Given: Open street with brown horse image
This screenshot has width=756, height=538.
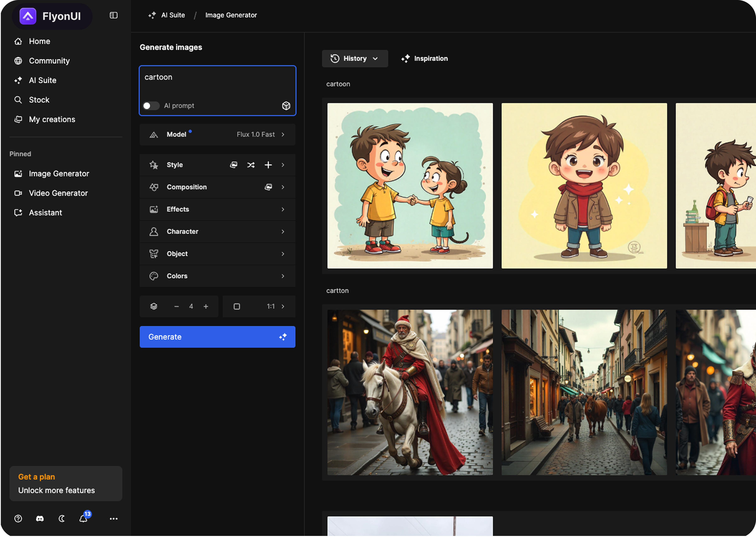Looking at the screenshot, I should (x=584, y=393).
